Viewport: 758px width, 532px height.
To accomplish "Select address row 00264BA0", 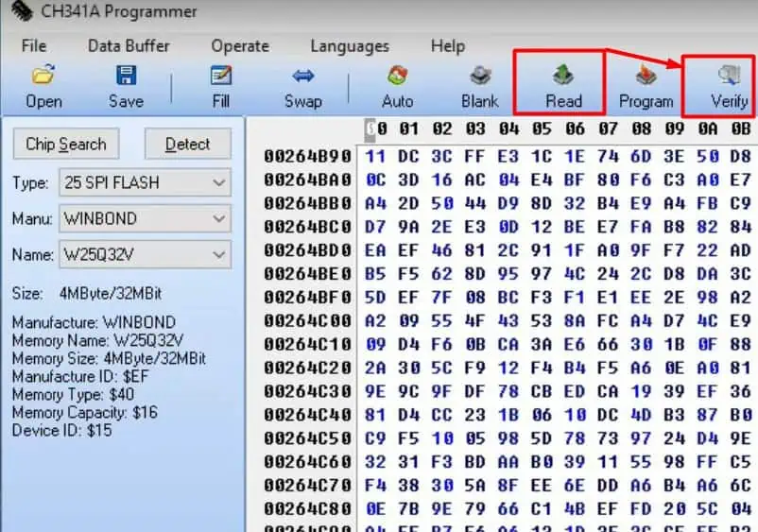I will [307, 180].
